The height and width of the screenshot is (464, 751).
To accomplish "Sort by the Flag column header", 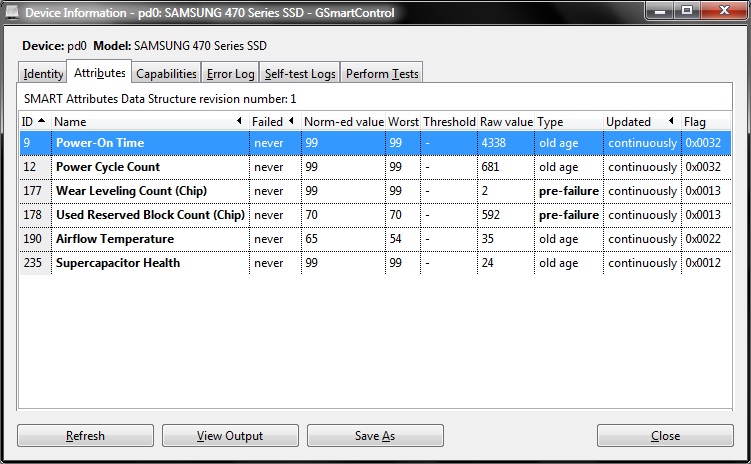I will point(706,122).
